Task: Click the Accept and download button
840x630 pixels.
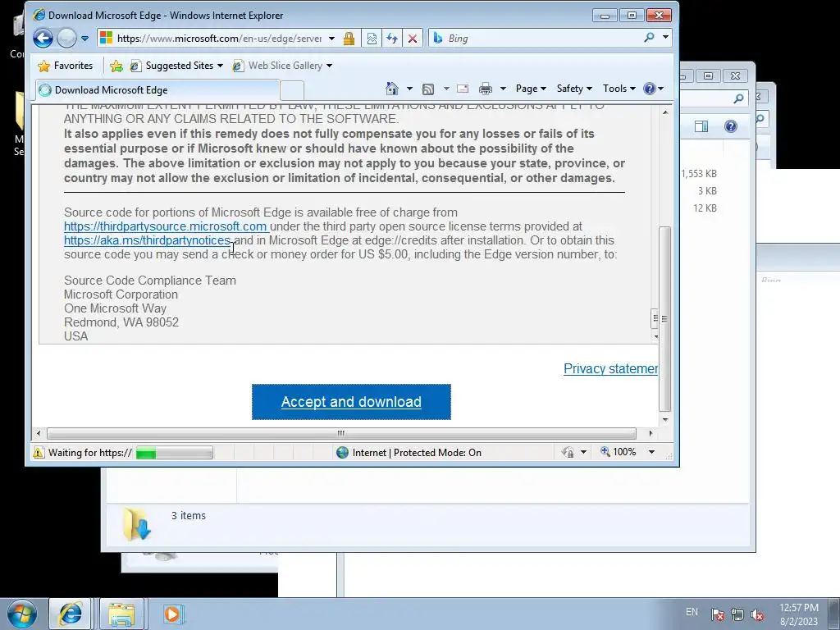Action: (351, 402)
